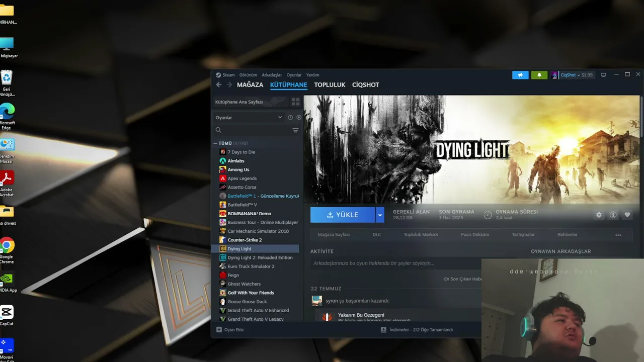Switch library to grid collections view icon

(x=295, y=102)
